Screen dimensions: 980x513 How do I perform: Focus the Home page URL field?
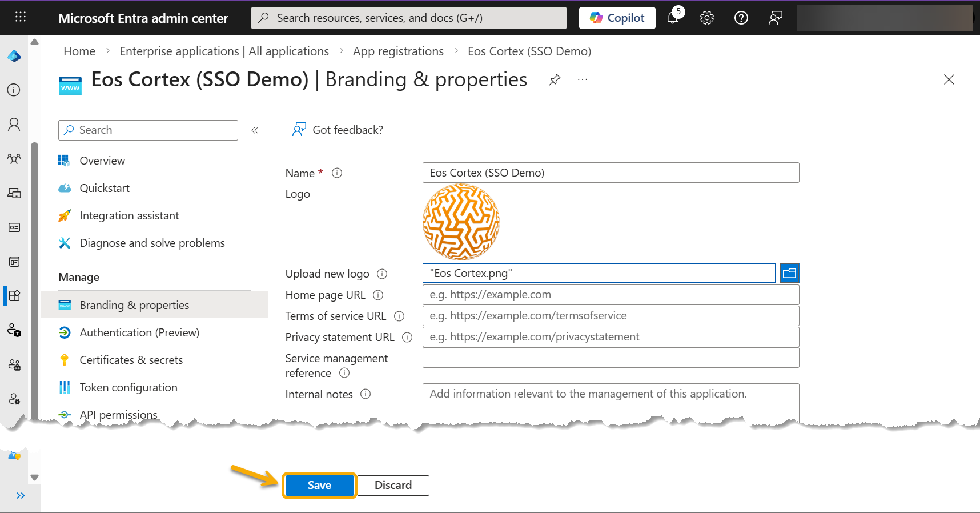point(611,295)
